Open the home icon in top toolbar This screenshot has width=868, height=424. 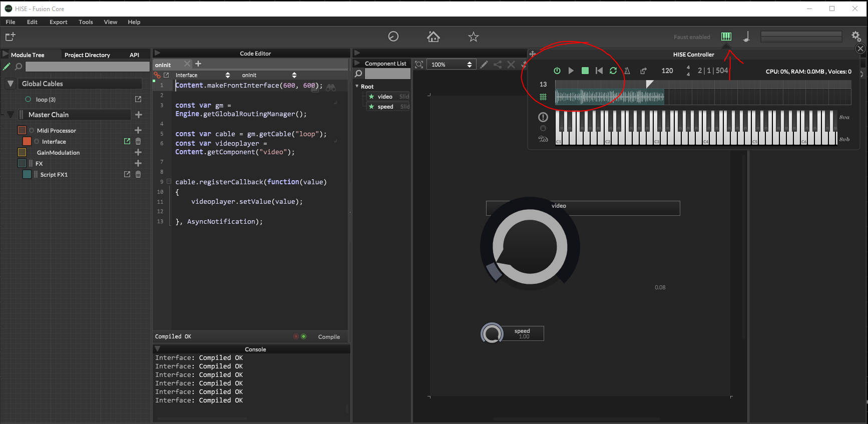pyautogui.click(x=433, y=37)
